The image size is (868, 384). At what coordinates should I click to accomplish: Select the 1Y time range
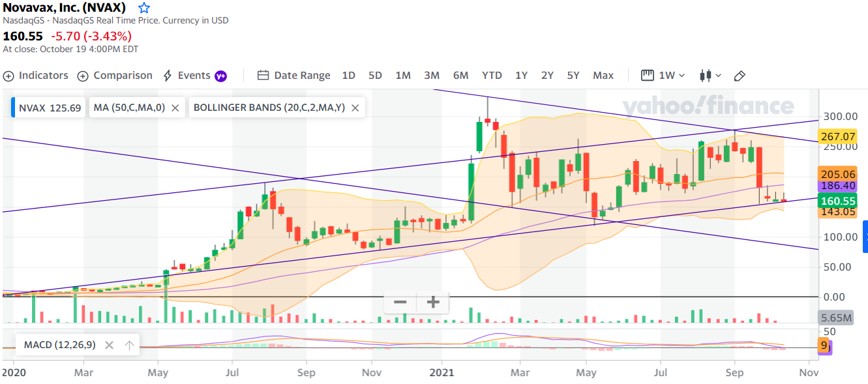[521, 76]
